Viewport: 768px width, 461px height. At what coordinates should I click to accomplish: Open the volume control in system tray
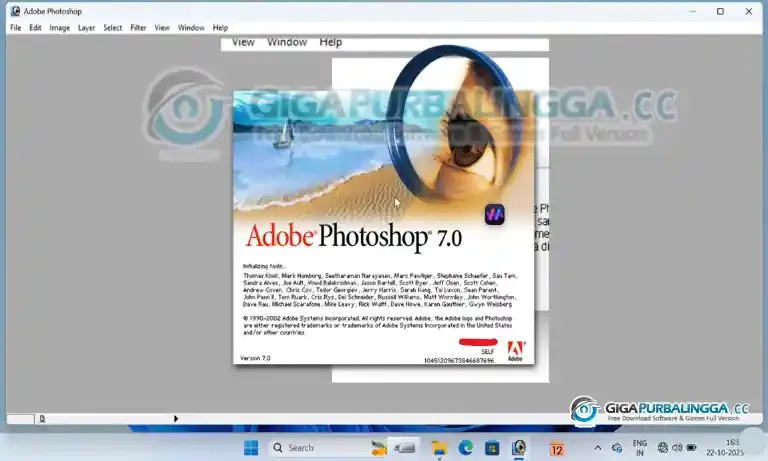tap(677, 448)
